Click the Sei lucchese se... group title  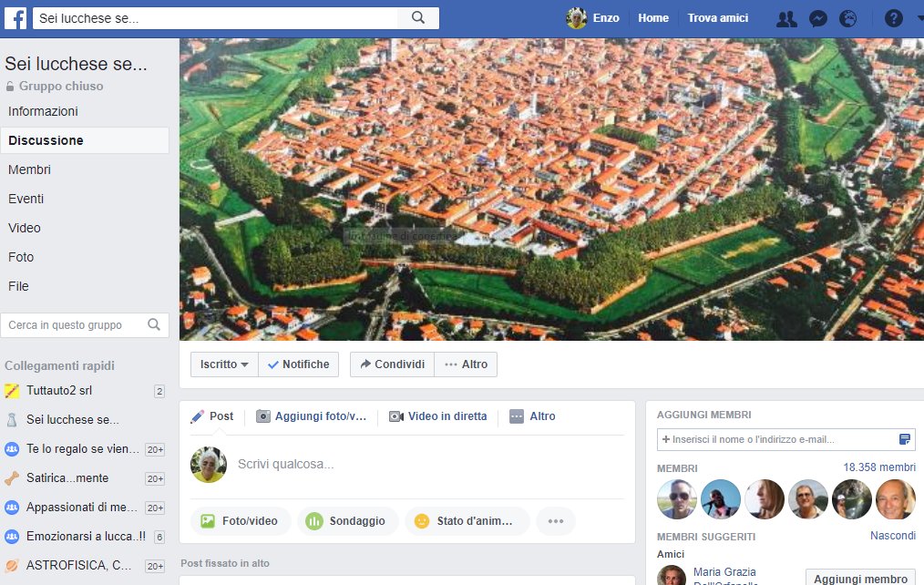[x=76, y=64]
